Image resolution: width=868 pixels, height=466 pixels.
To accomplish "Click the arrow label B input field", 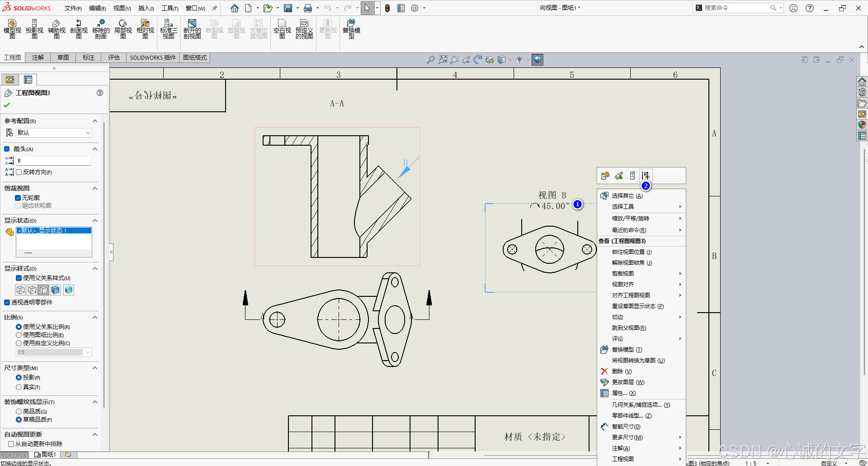I will 54,161.
